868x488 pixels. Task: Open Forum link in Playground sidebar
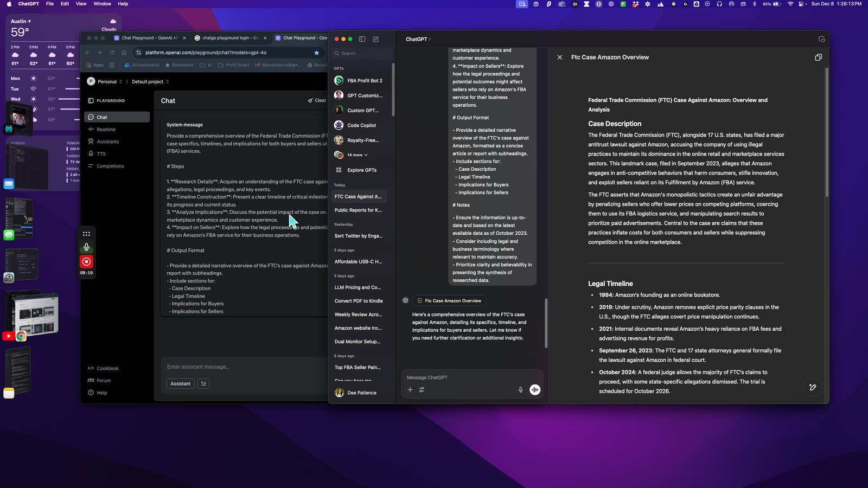[99, 381]
